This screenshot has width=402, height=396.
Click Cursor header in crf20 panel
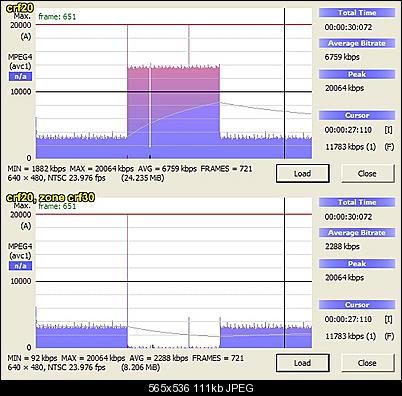357,115
